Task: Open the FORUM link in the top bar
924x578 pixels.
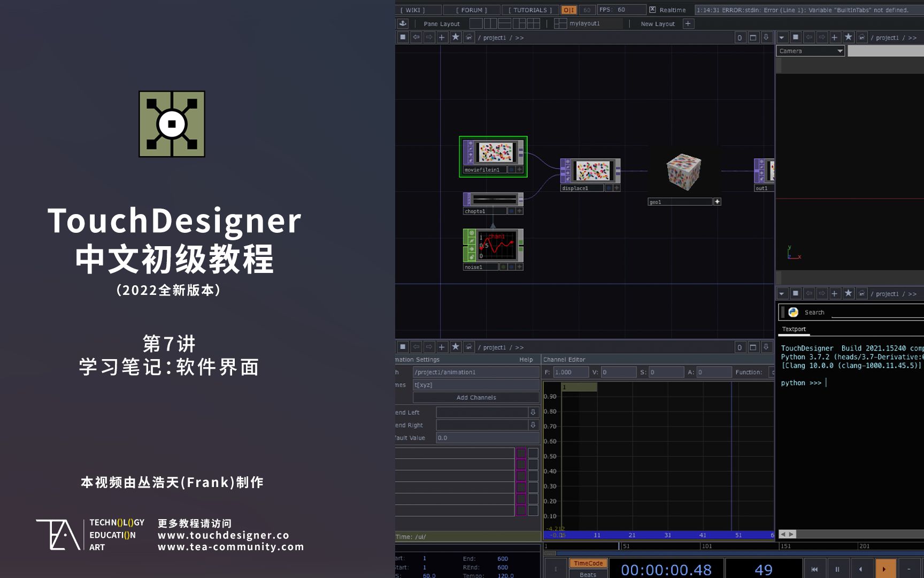Action: click(x=472, y=10)
